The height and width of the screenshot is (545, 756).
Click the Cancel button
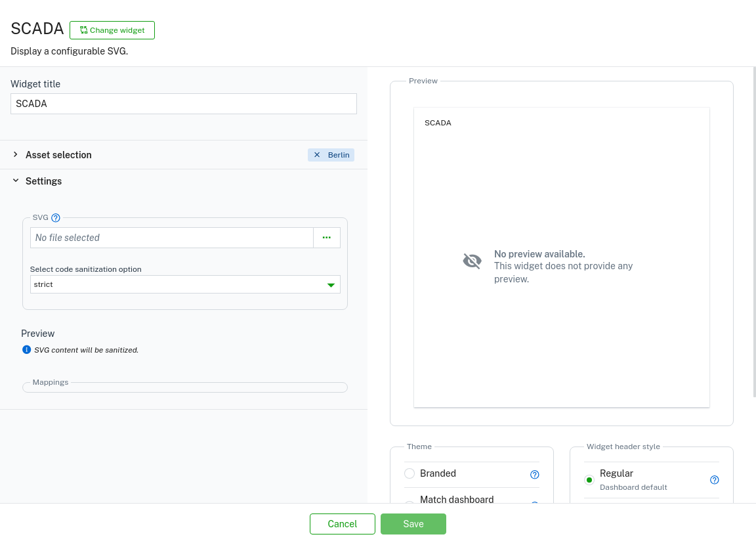342,524
